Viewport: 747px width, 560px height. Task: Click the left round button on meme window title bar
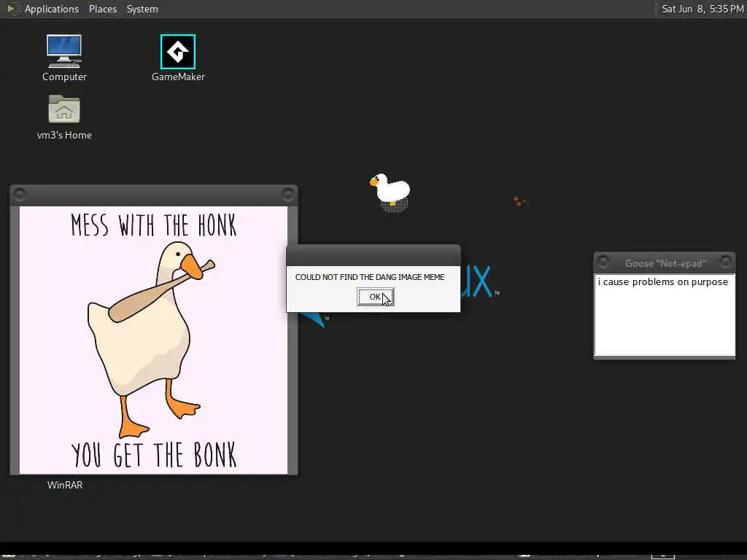[x=20, y=194]
